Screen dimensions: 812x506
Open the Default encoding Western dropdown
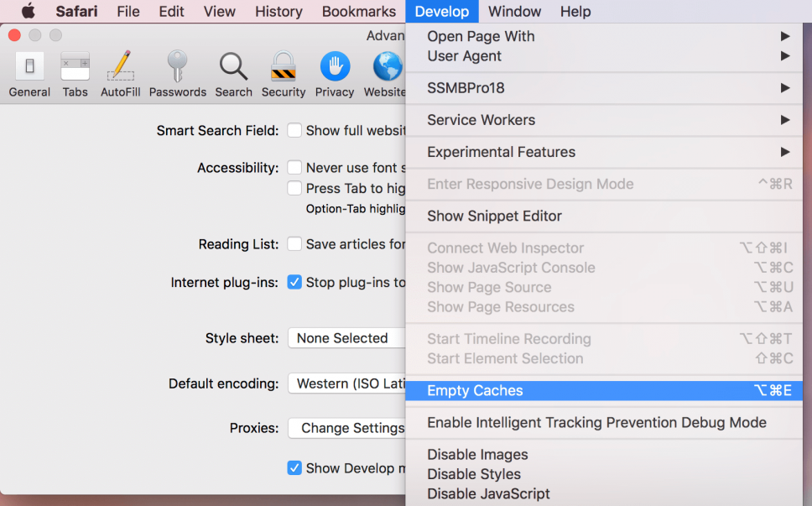click(x=346, y=383)
